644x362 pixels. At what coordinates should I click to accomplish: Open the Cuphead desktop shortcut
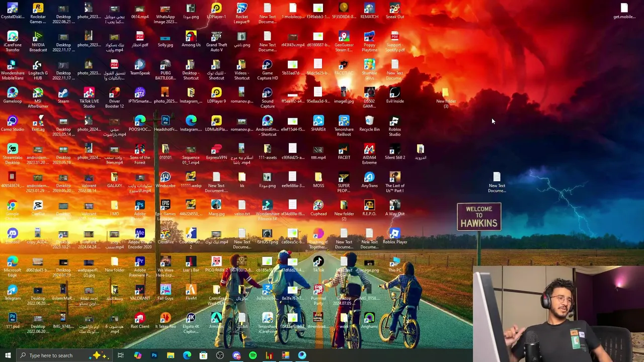(x=318, y=208)
